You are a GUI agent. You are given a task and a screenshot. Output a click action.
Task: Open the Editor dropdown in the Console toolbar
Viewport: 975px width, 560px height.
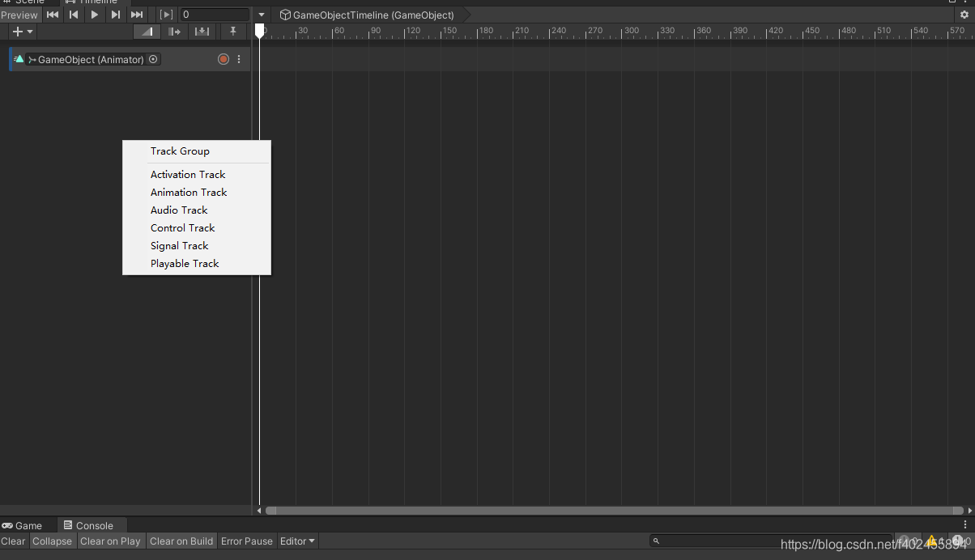click(297, 541)
